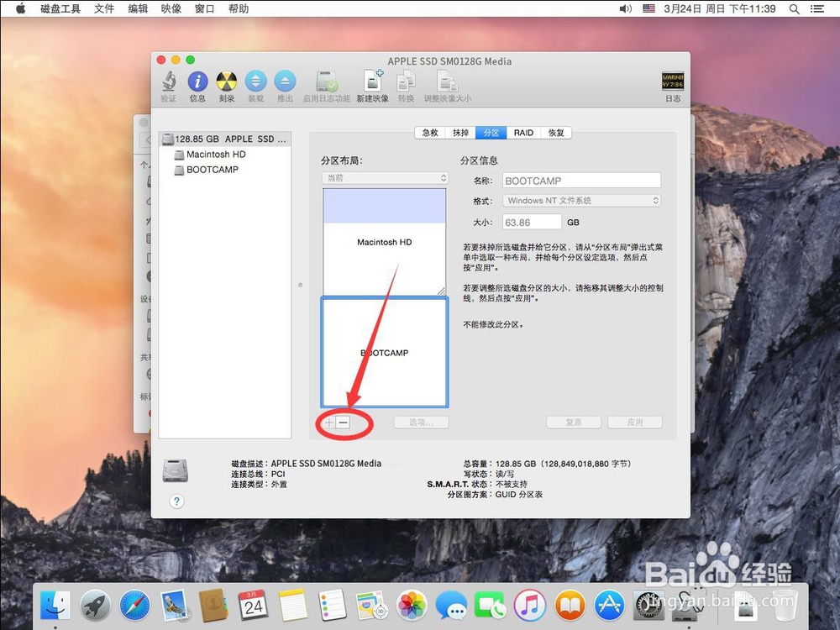
Task: Click the 应用 apply button
Action: click(x=635, y=423)
